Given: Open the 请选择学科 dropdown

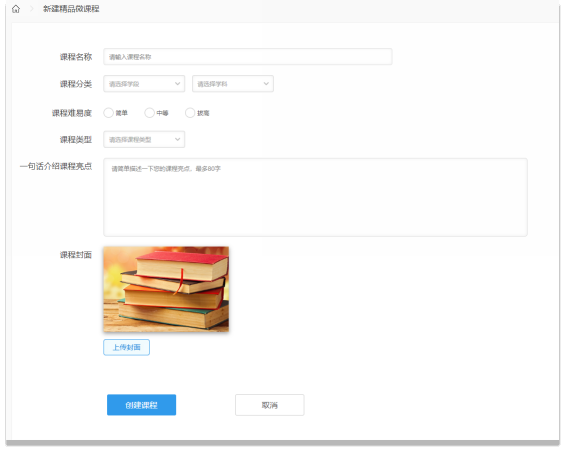Looking at the screenshot, I should click(233, 84).
